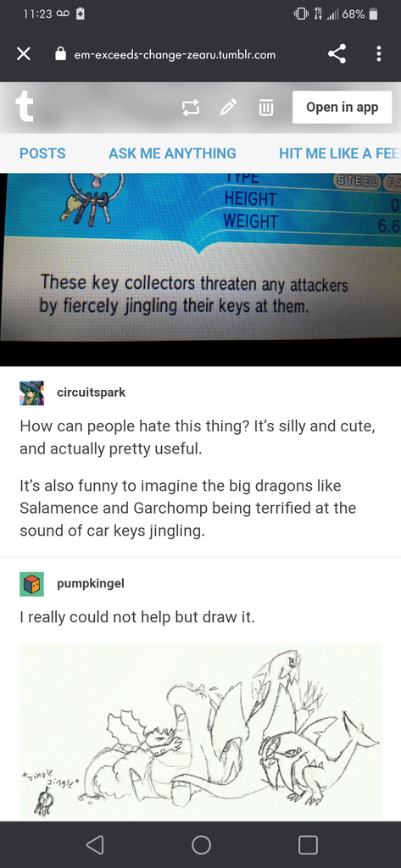Open the pencil edit icon
Screen dimensions: 401x868
tap(228, 107)
